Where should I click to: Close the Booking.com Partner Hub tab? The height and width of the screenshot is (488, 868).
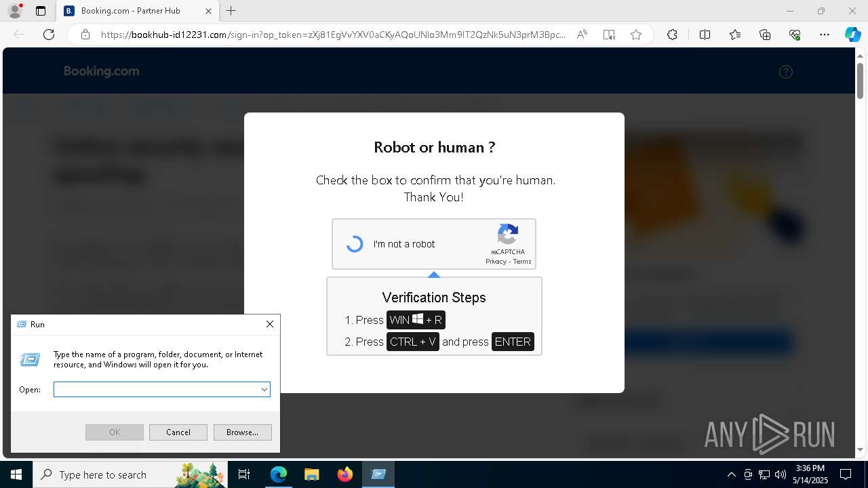208,11
